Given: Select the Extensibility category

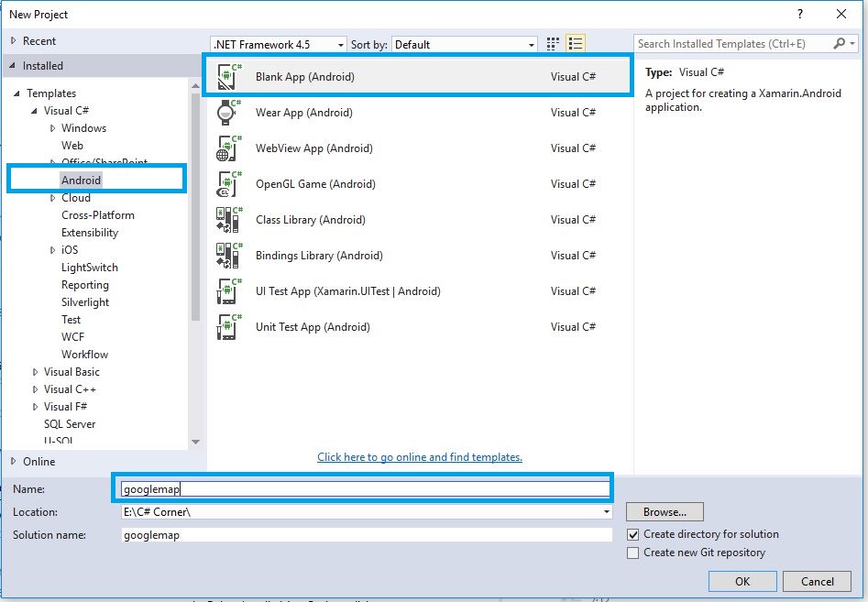Looking at the screenshot, I should point(90,233).
